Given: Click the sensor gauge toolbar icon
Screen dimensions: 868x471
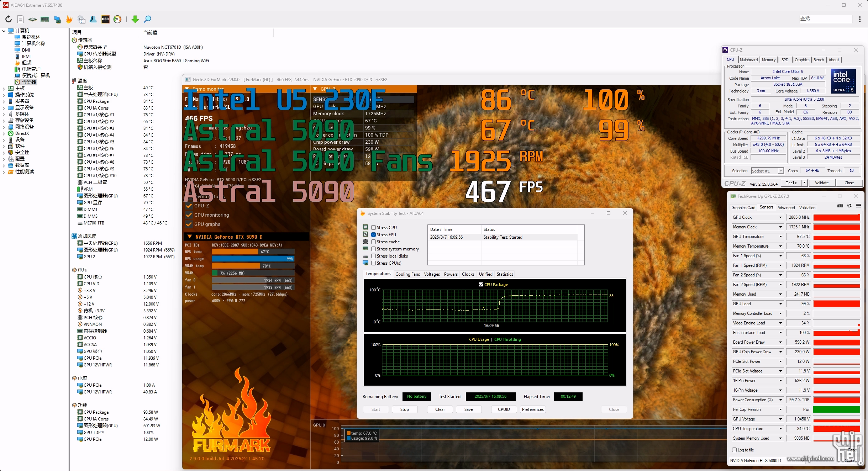Looking at the screenshot, I should coord(117,19).
